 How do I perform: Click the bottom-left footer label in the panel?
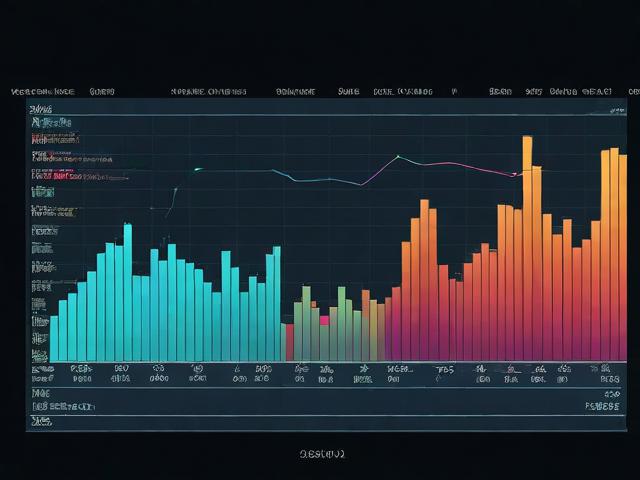62,407
